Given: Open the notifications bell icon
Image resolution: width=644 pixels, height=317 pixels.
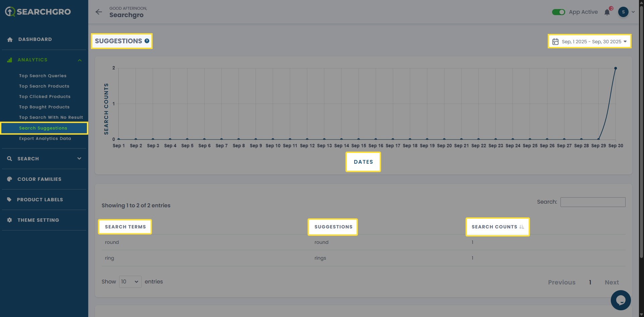Looking at the screenshot, I should 607,12.
